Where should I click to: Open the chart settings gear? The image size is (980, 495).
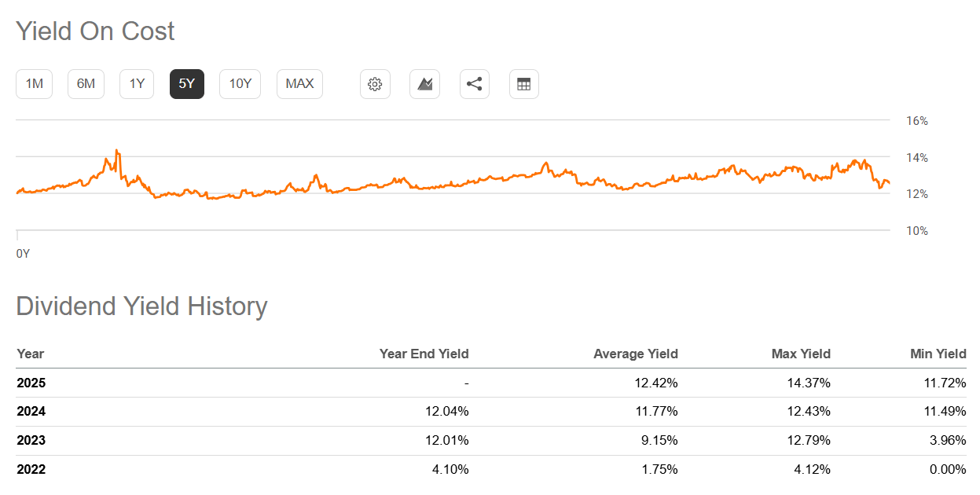pos(375,84)
